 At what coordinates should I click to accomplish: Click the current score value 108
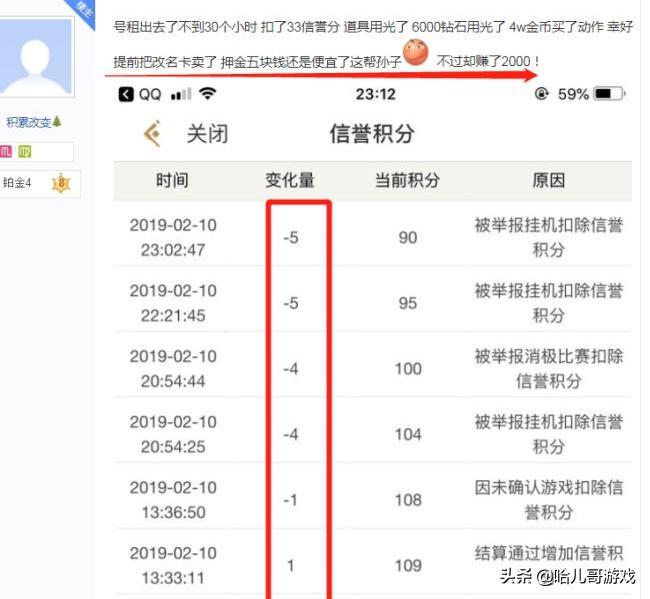(x=408, y=500)
